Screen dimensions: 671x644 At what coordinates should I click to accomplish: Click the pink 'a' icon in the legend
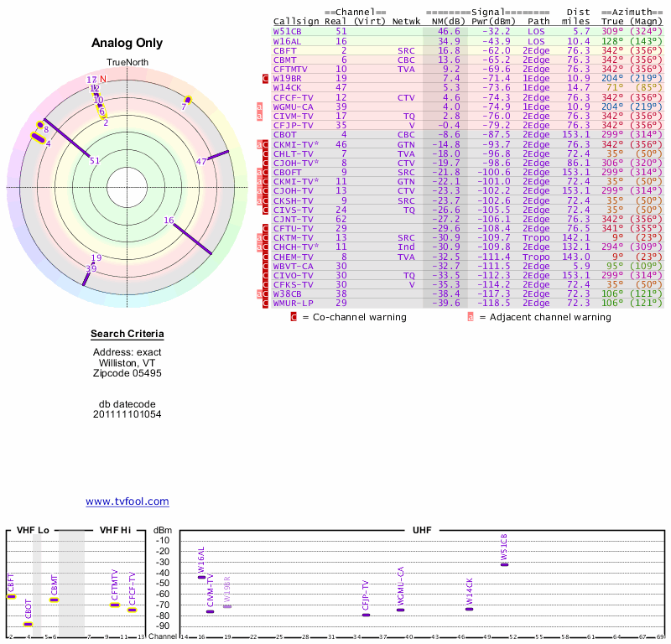point(471,318)
